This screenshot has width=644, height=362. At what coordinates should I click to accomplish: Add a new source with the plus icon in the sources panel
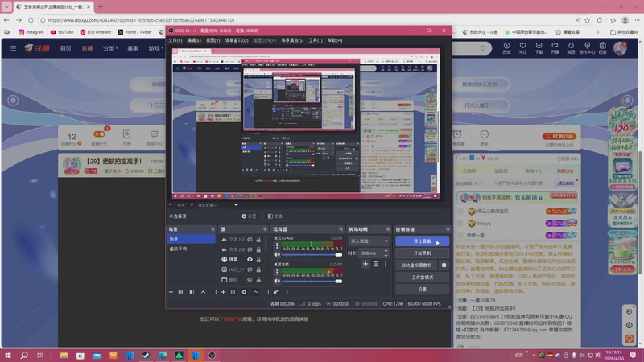223,292
